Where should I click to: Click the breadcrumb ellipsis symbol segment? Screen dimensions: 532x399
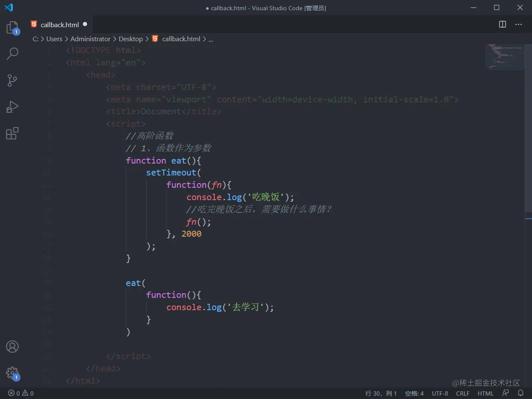click(x=211, y=39)
